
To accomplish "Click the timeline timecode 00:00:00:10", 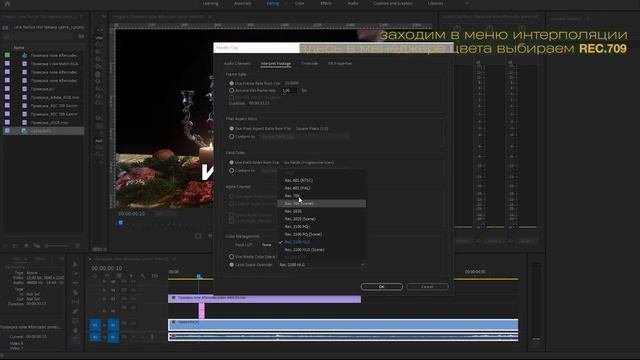I will pos(107,268).
